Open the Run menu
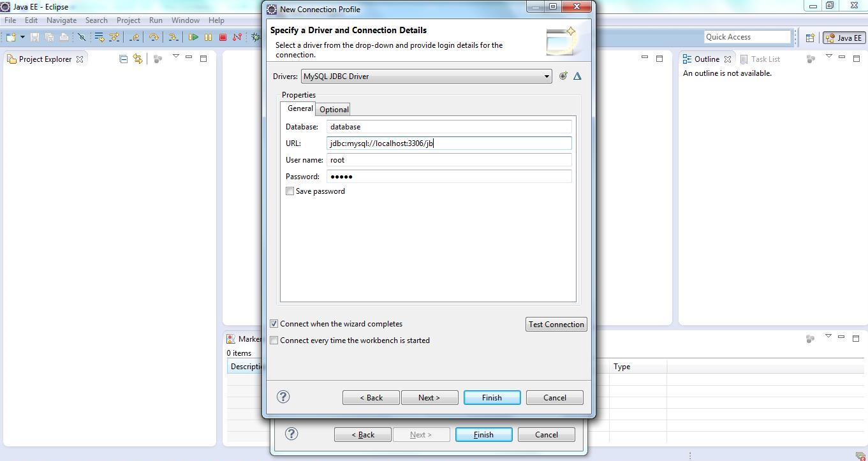868x461 pixels. (156, 20)
